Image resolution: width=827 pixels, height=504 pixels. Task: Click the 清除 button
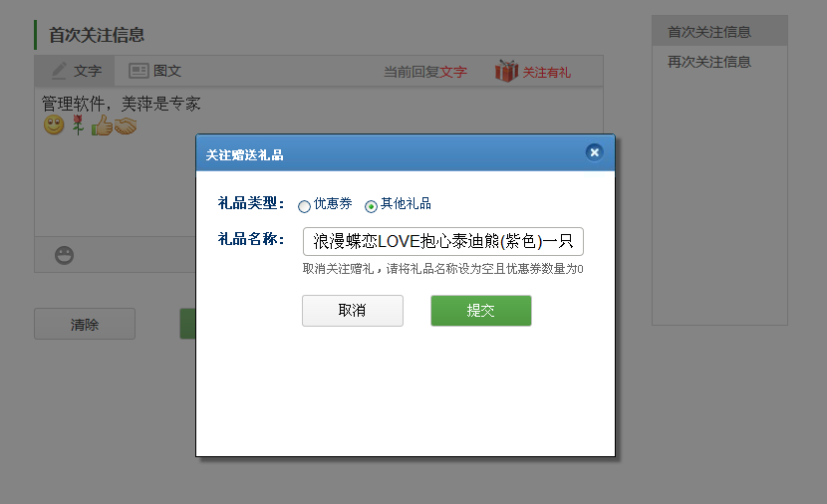85,324
